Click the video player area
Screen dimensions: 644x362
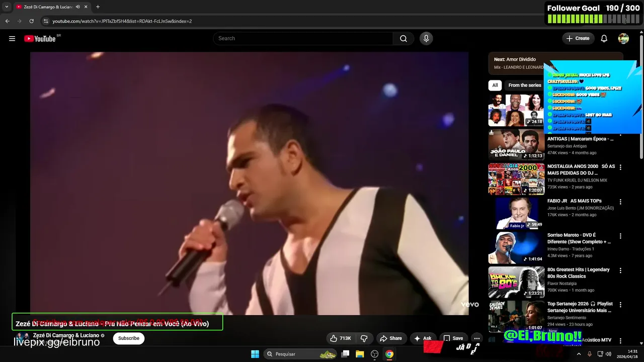249,184
